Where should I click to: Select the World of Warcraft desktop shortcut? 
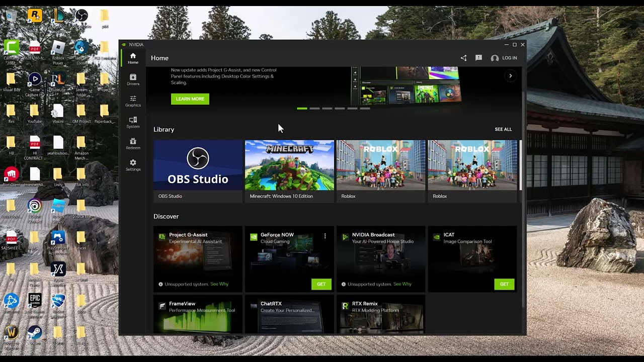11,337
